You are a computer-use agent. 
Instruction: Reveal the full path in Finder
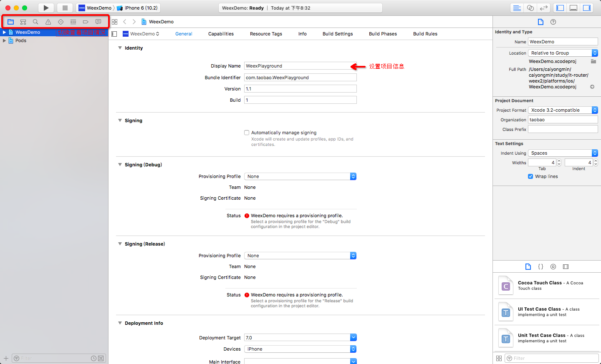point(592,87)
